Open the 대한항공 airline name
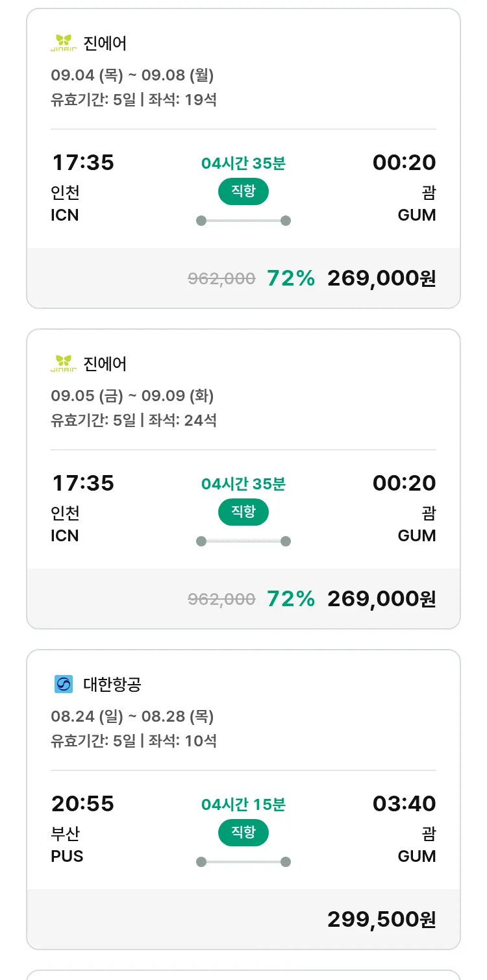This screenshot has width=487, height=980. pyautogui.click(x=112, y=684)
